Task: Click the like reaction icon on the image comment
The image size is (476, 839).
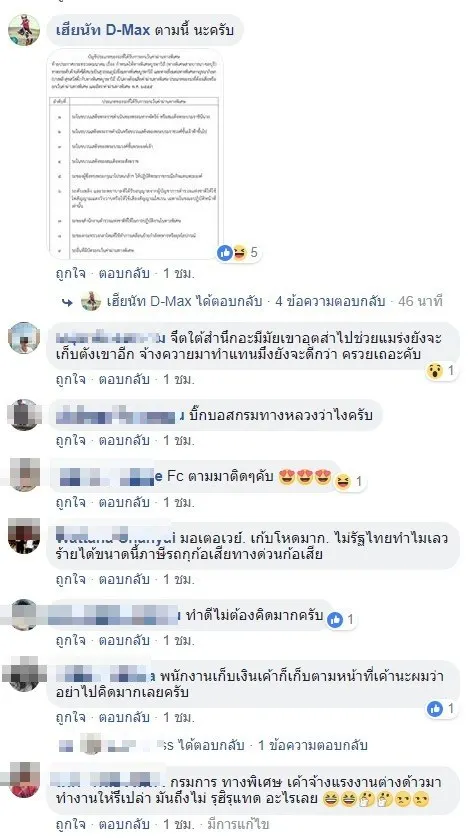Action: [x=225, y=253]
